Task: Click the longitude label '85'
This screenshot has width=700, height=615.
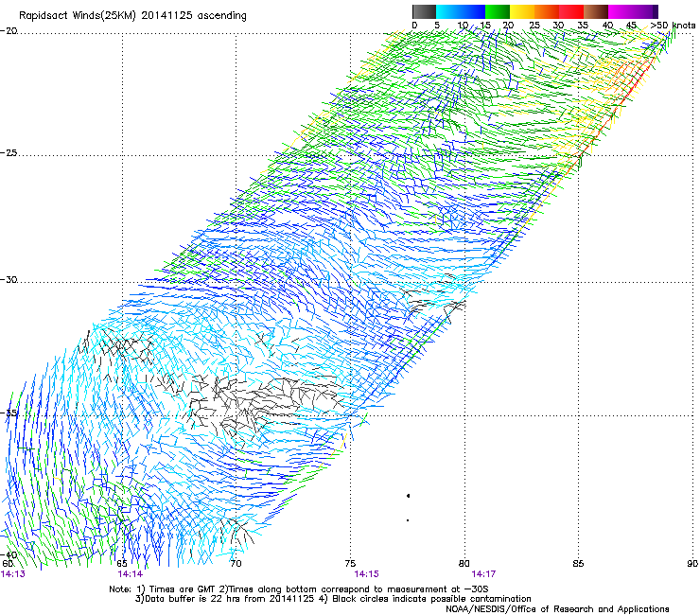Action: click(x=578, y=564)
